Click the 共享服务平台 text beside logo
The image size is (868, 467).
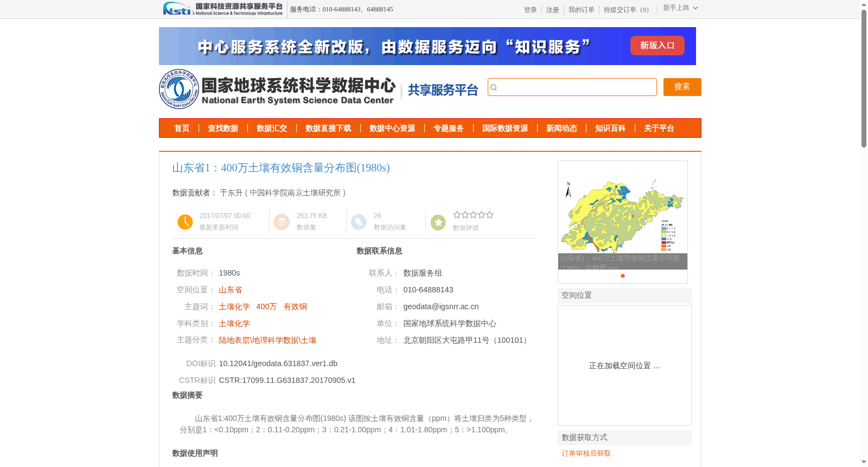coord(443,90)
